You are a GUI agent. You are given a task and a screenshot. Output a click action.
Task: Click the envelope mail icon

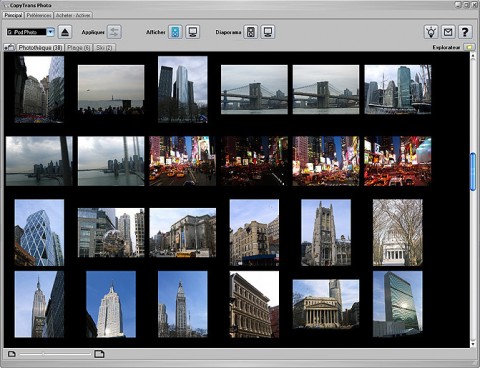(448, 32)
